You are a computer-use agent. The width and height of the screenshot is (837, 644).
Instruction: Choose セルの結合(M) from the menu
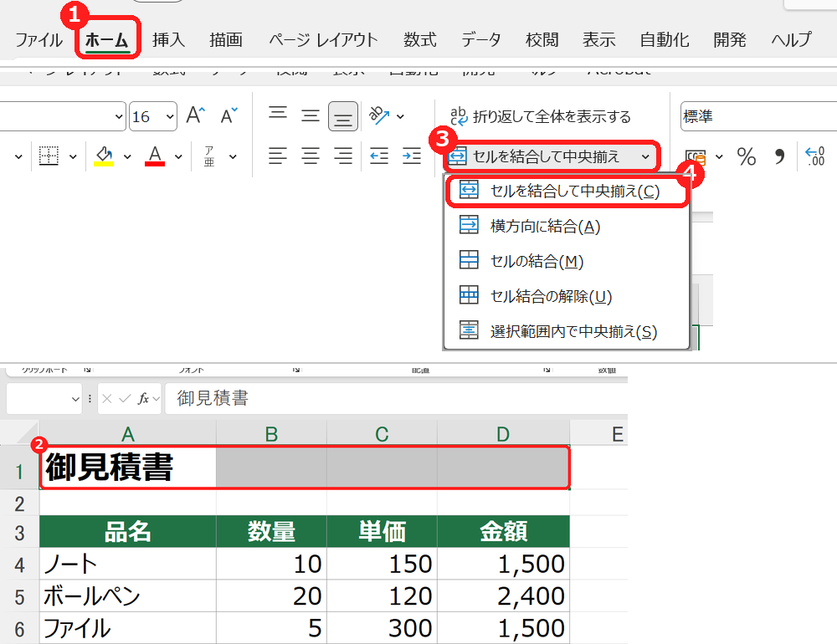(567, 262)
